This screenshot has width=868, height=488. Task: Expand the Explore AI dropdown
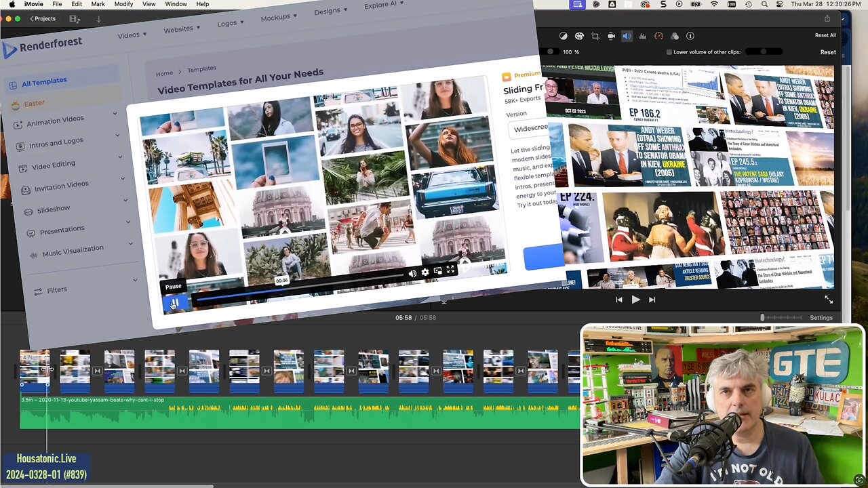(384, 5)
